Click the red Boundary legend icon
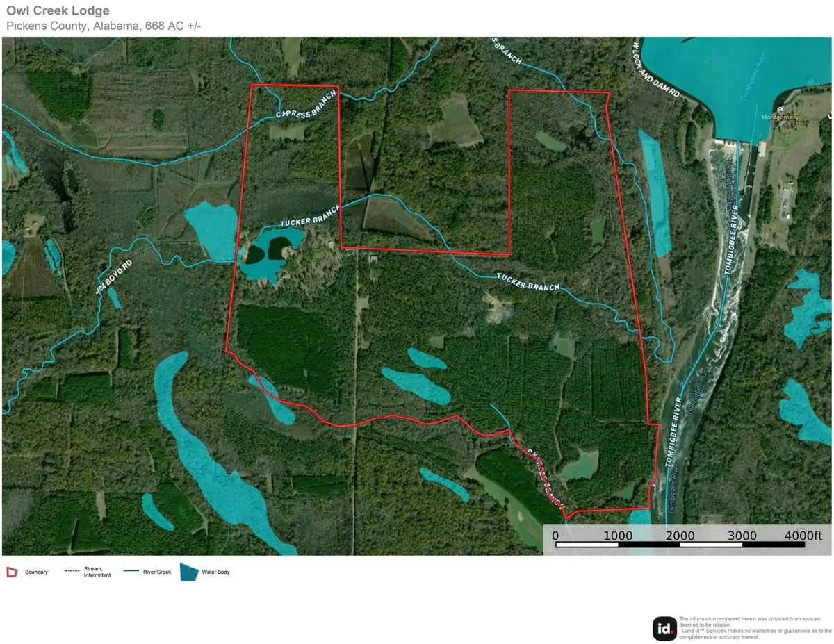Viewport: 834px width, 644px height. tap(12, 572)
